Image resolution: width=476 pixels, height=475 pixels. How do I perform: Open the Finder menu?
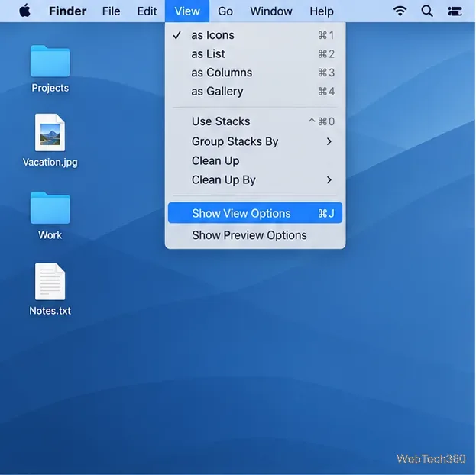[68, 11]
